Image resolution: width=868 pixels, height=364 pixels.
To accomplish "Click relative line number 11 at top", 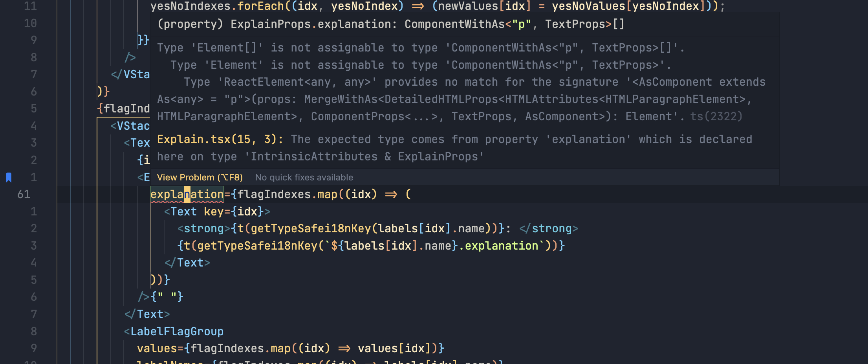I will [30, 6].
